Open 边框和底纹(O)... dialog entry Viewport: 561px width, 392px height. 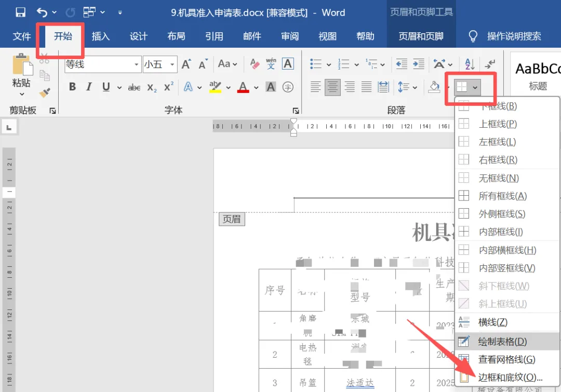[507, 377]
